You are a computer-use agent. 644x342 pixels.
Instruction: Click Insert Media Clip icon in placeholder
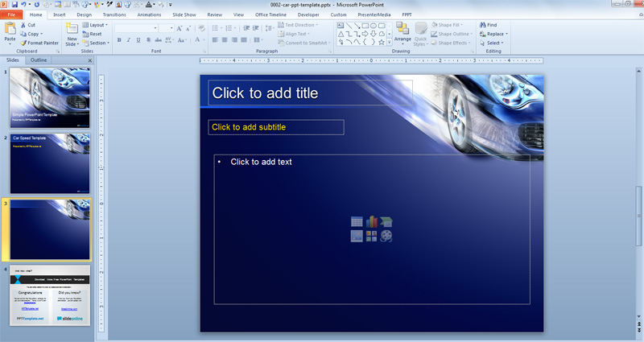click(386, 236)
